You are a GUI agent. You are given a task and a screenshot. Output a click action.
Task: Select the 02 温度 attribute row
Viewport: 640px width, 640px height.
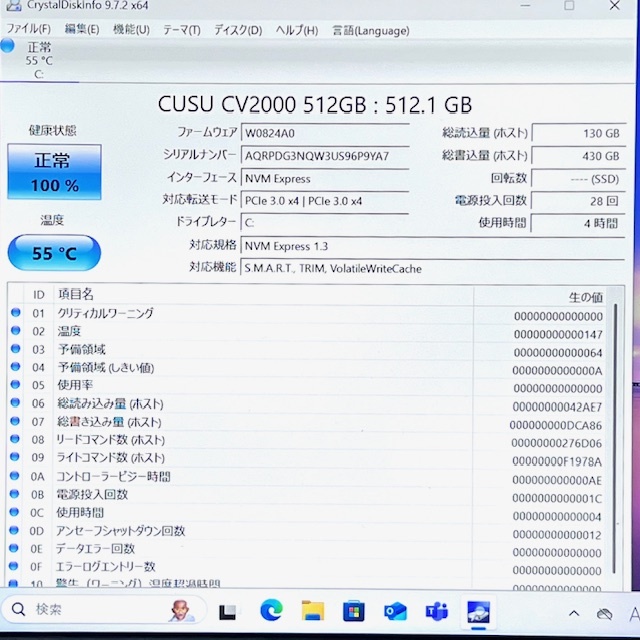click(307, 331)
